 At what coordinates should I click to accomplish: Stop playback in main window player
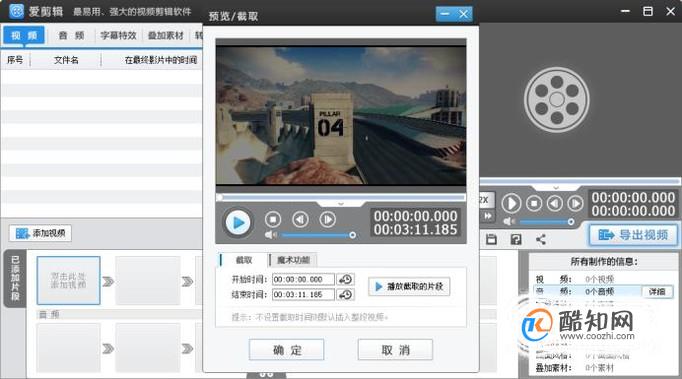tap(534, 203)
